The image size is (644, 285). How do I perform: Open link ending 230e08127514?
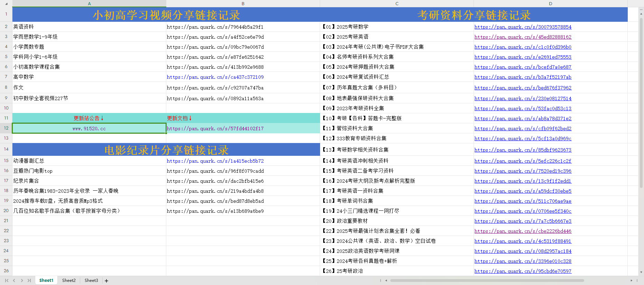(x=523, y=98)
